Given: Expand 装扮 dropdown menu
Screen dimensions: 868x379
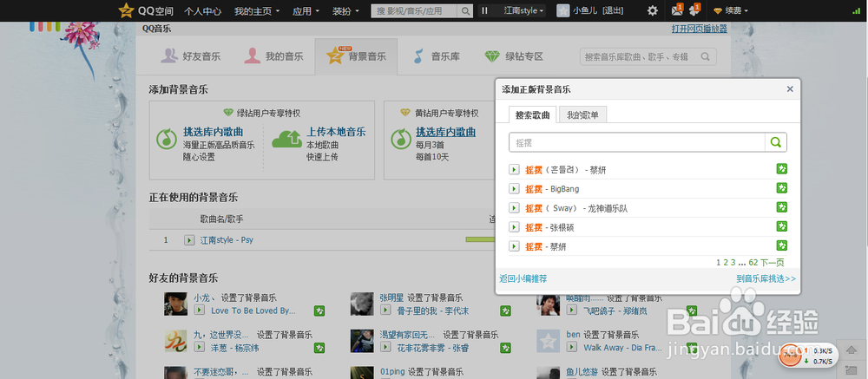Looking at the screenshot, I should [x=346, y=10].
